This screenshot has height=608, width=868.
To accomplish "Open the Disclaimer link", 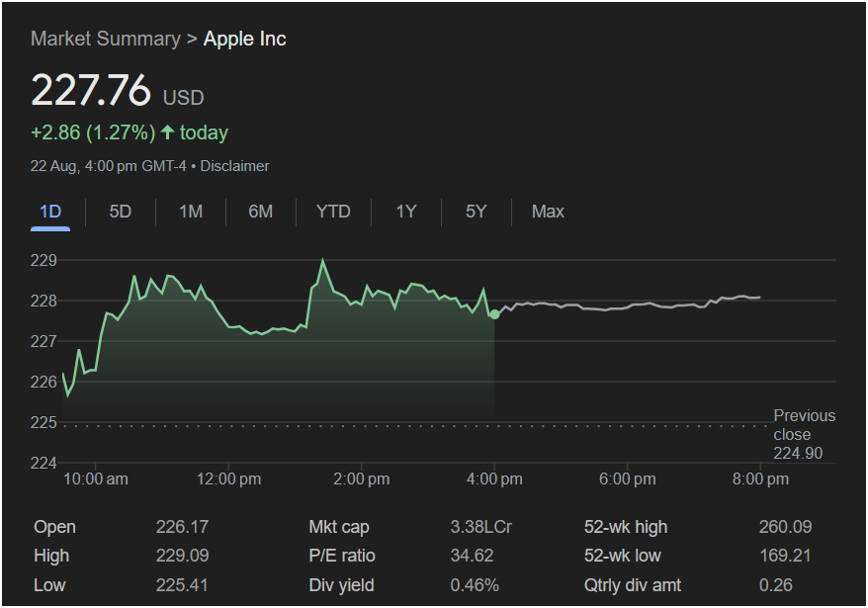I will [234, 166].
